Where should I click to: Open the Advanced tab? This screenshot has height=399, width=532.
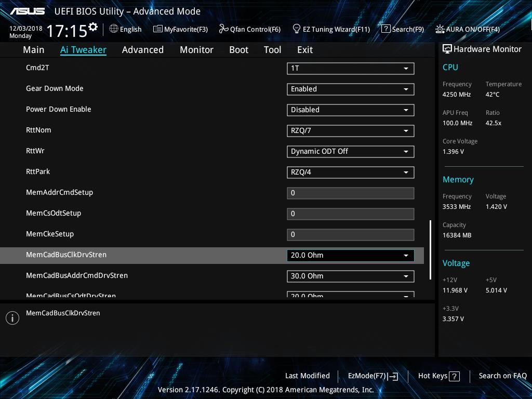(142, 50)
